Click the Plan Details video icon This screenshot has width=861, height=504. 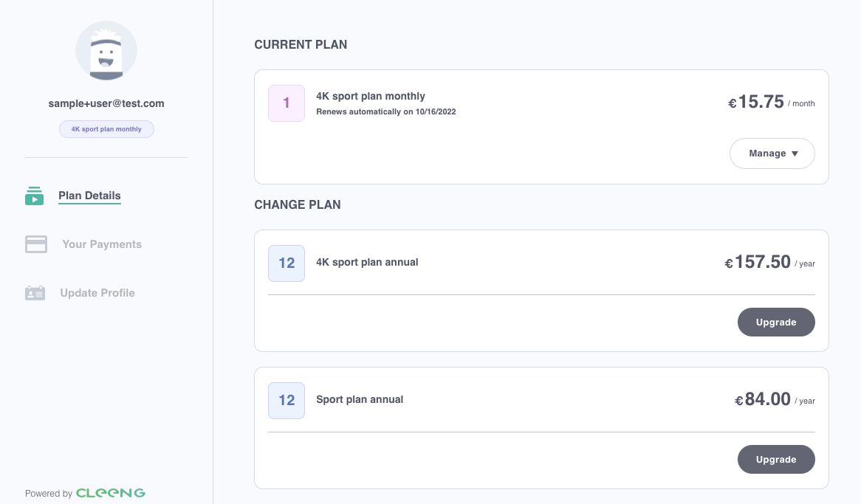click(x=34, y=196)
